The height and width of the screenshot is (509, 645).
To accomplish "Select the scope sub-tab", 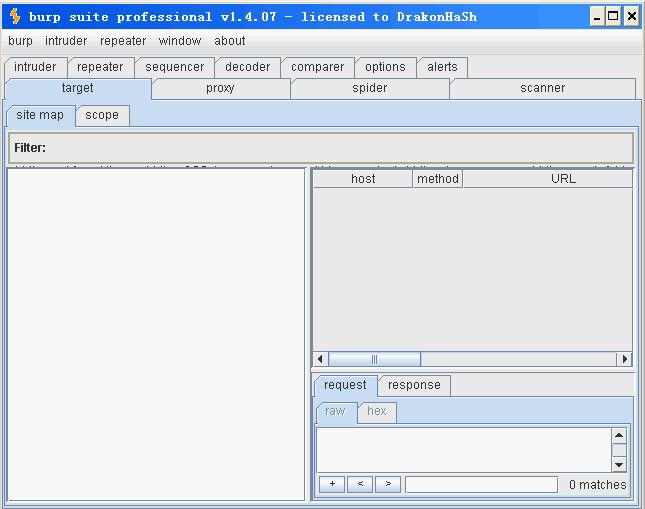I will 102,115.
